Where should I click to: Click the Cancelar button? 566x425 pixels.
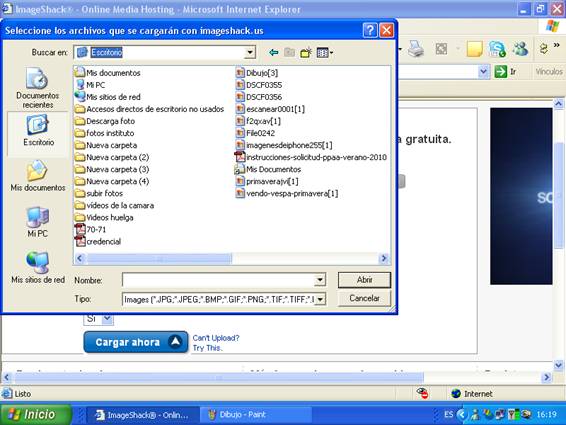point(364,298)
